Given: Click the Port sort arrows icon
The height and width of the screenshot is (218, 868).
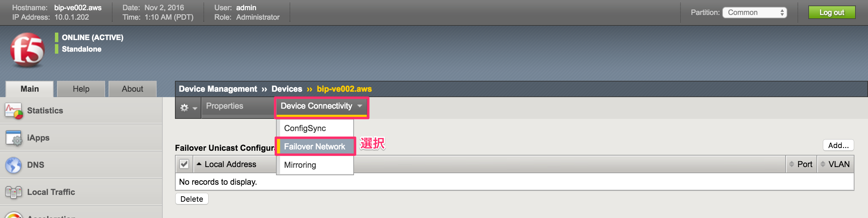Looking at the screenshot, I should coord(792,164).
